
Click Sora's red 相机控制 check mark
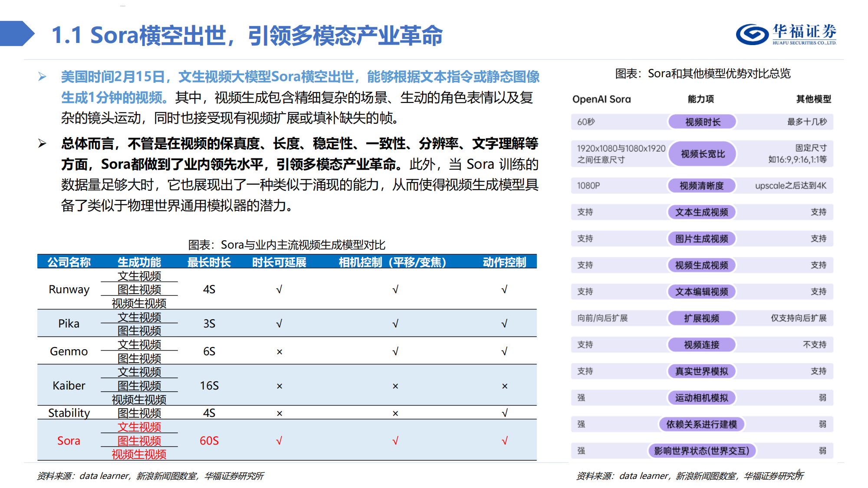point(395,441)
